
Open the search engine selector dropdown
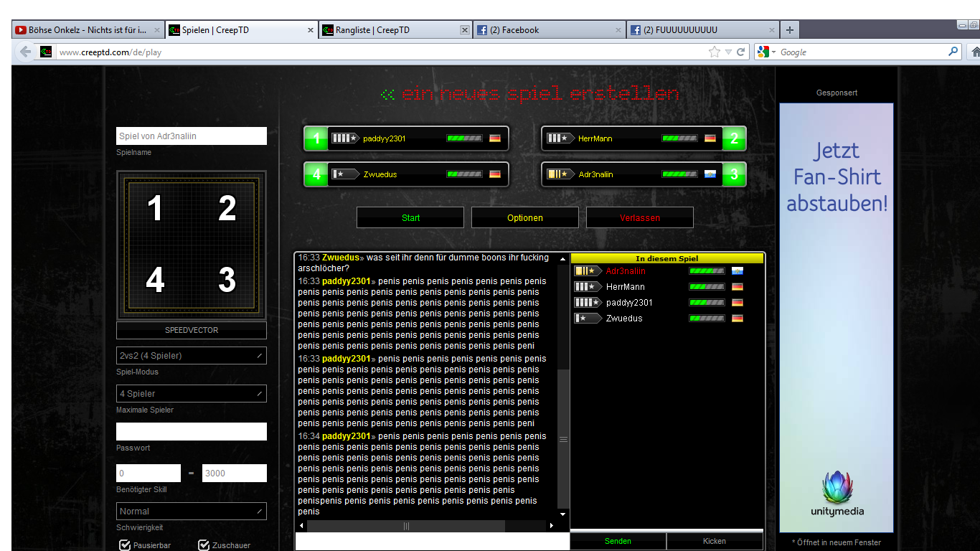767,52
